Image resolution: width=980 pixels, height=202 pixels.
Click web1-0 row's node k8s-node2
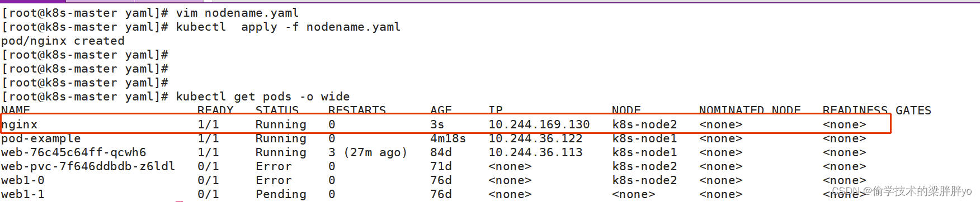(x=644, y=180)
